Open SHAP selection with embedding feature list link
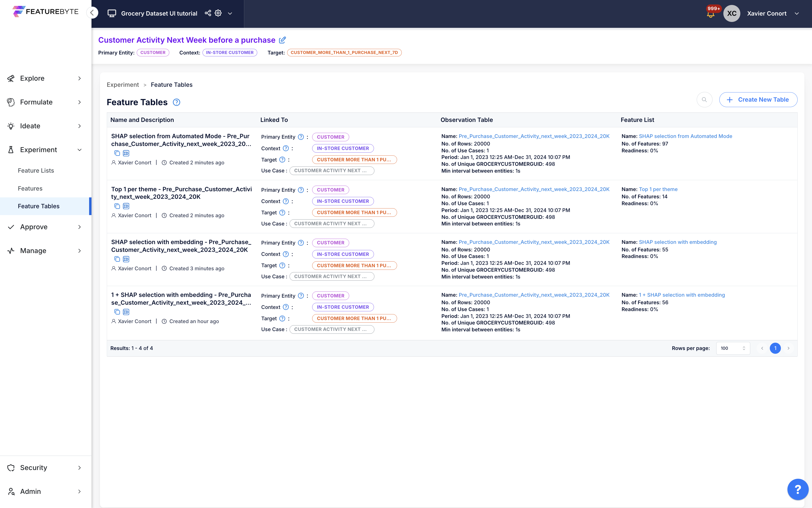 pyautogui.click(x=678, y=242)
